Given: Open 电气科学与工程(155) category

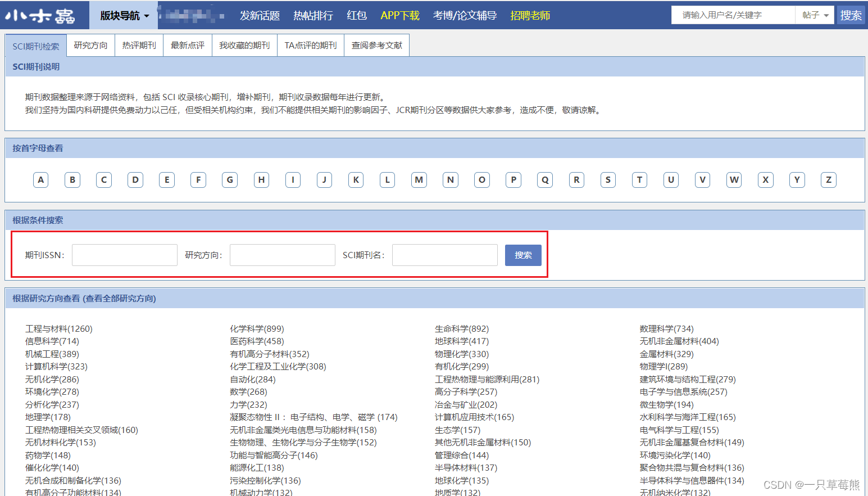Looking at the screenshot, I should click(x=679, y=430).
